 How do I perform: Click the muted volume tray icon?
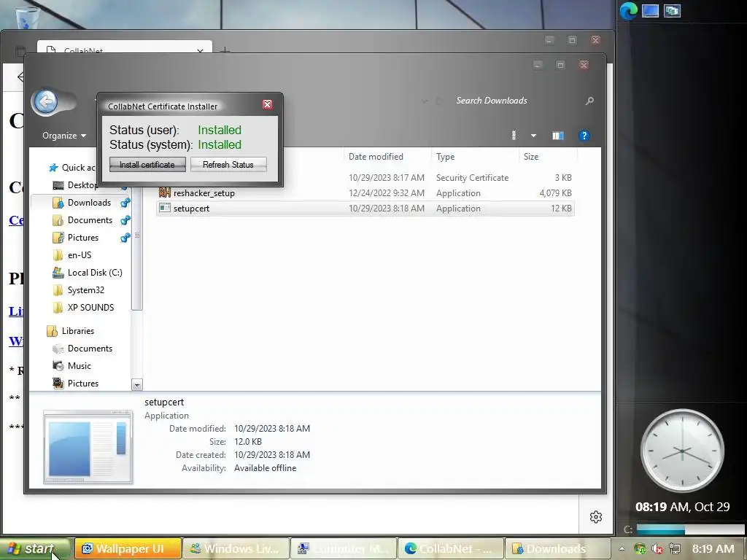657,549
